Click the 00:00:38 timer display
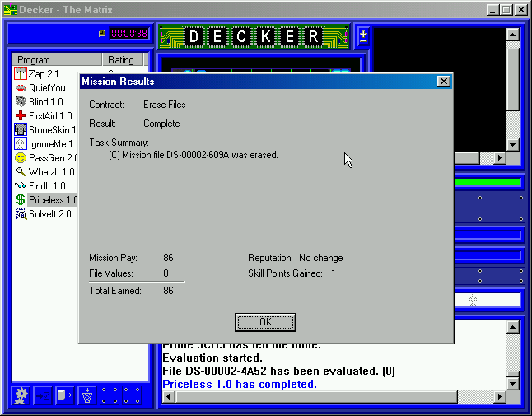The height and width of the screenshot is (416, 532). [x=129, y=34]
